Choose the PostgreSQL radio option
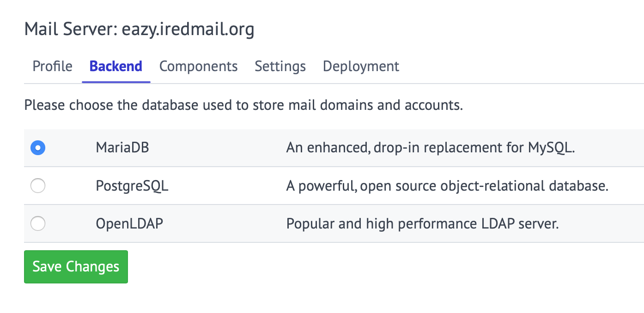 coord(37,186)
